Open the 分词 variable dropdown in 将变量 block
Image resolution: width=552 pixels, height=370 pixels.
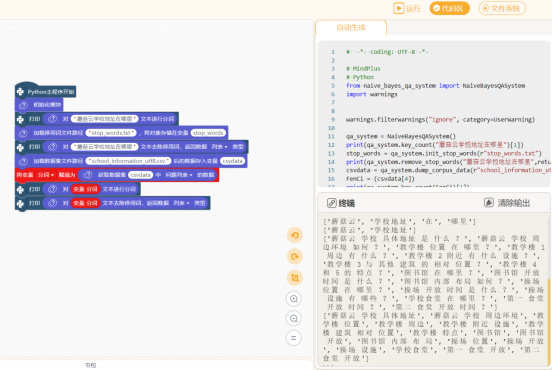pos(46,175)
